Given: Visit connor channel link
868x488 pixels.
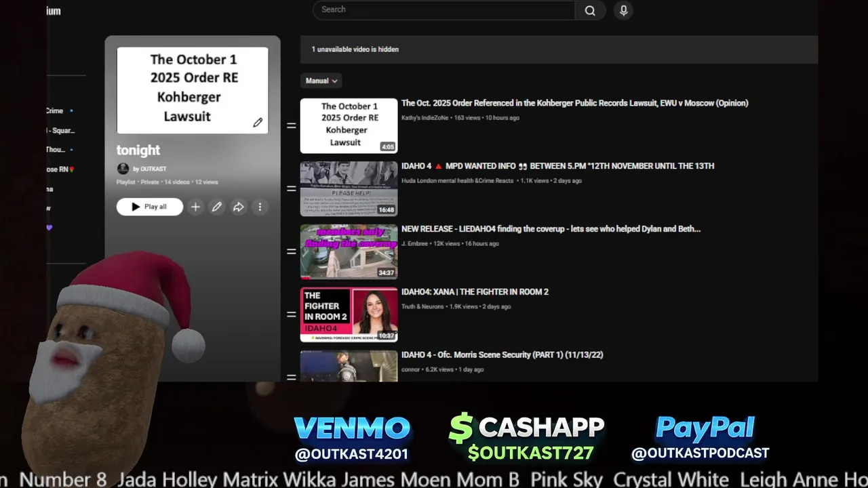Looking at the screenshot, I should (411, 370).
